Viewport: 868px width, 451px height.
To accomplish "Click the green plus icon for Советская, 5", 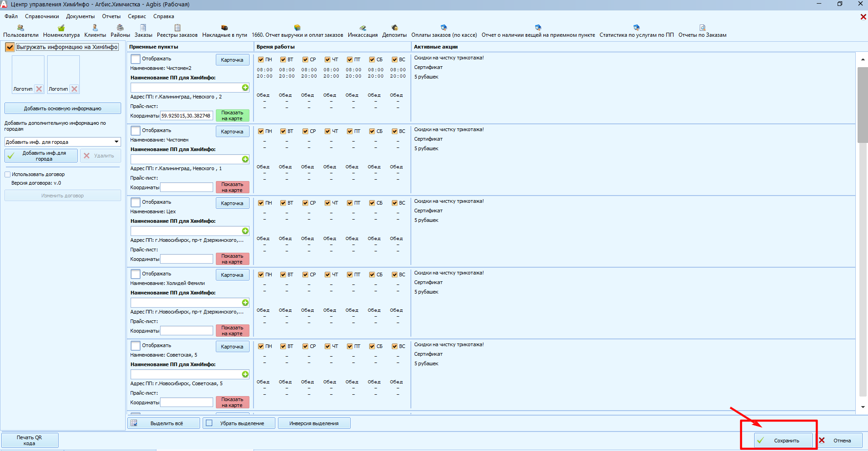I will (x=245, y=374).
